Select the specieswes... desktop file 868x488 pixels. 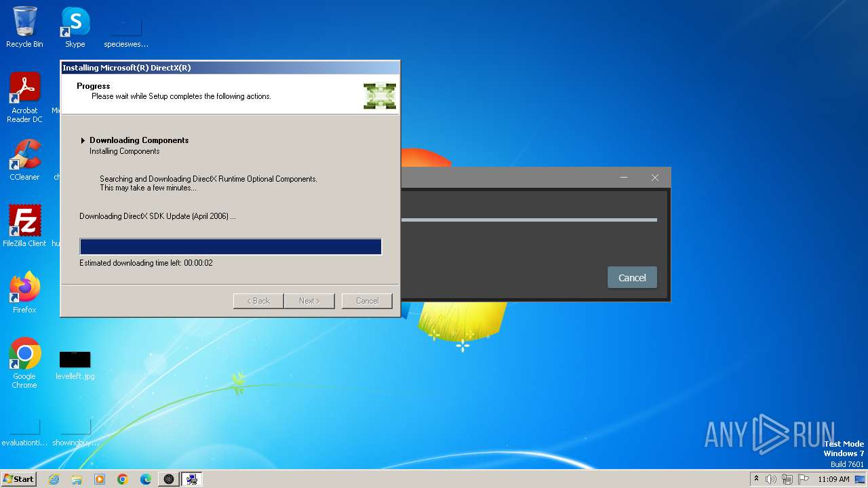tap(126, 33)
